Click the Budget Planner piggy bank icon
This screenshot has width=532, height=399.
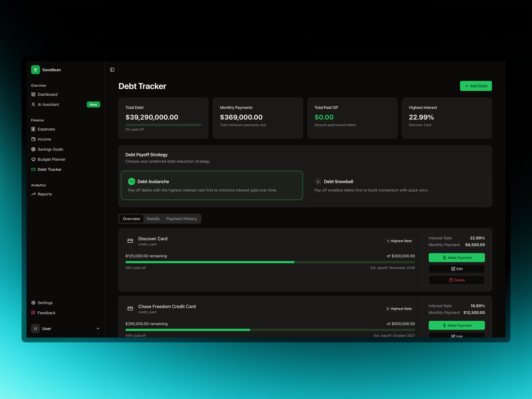33,159
